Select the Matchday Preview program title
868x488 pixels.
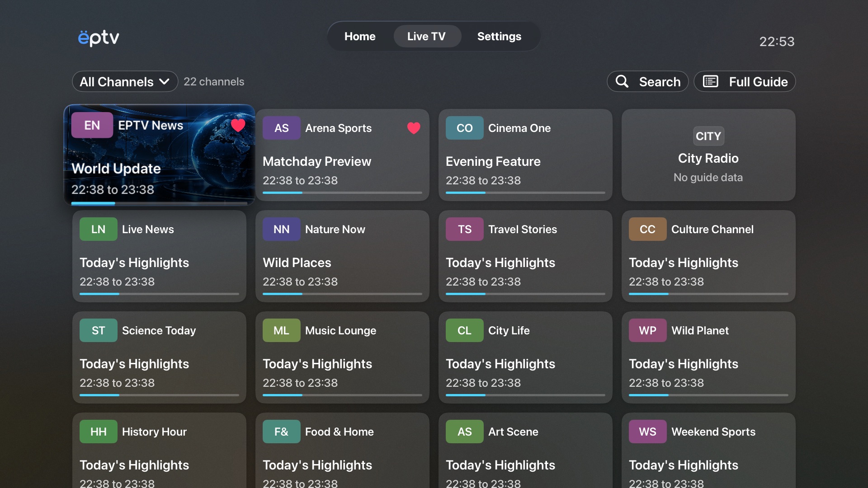(317, 161)
